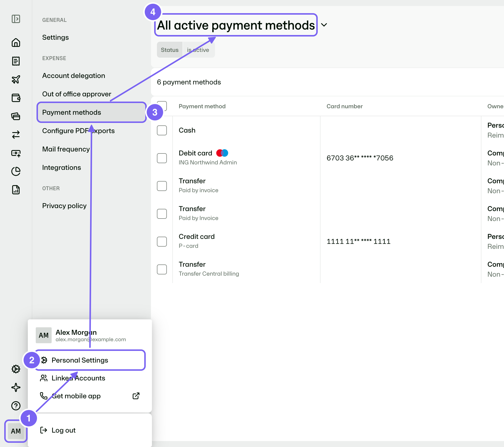504x447 pixels.
Task: Choose Personal Settings in the profile menu
Action: (90, 360)
